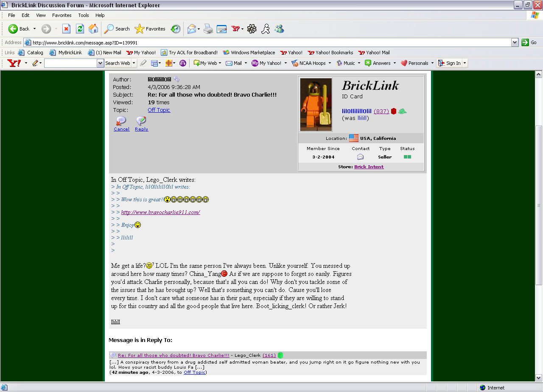
Task: Open the MyBrickLink link in Links bar
Action: tap(66, 53)
